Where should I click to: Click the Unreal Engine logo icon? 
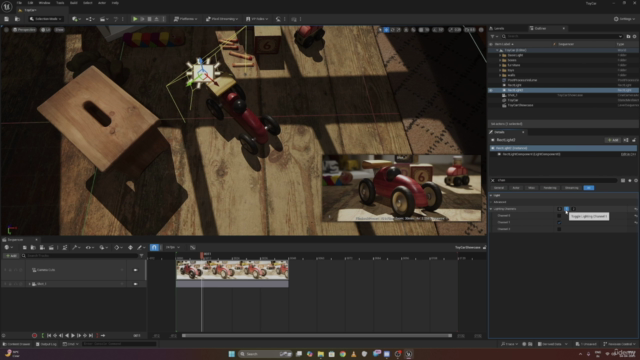tap(7, 7)
